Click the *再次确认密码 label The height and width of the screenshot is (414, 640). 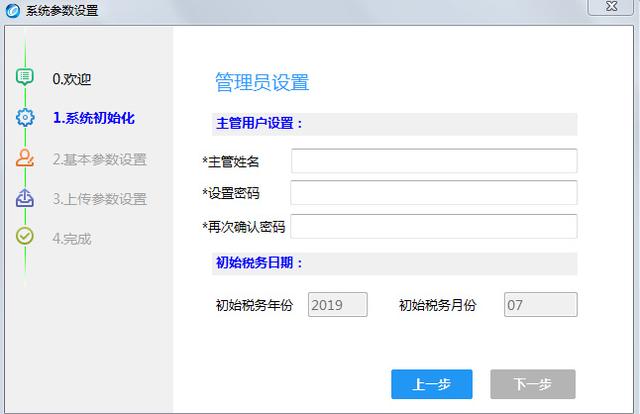pyautogui.click(x=244, y=227)
